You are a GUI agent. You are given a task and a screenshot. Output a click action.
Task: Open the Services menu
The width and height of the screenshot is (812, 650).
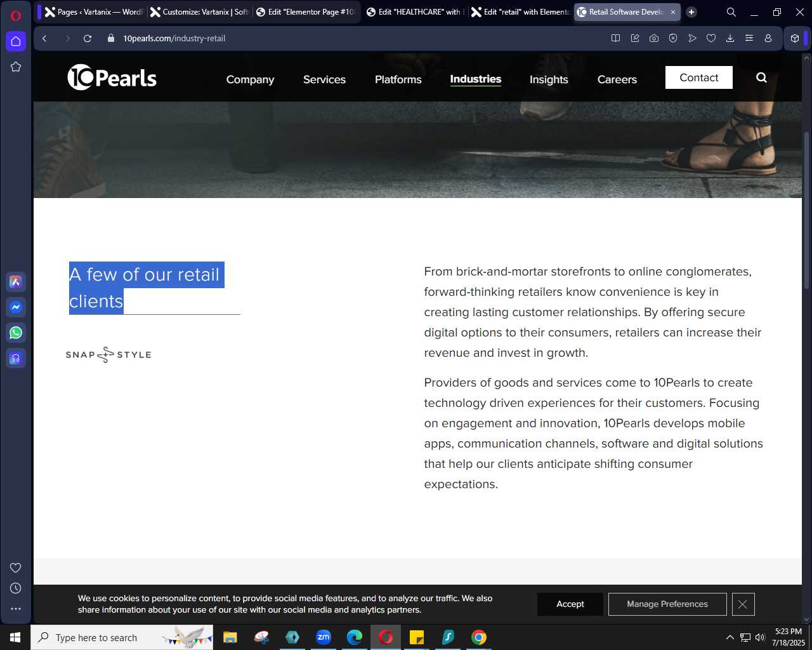[x=324, y=79]
